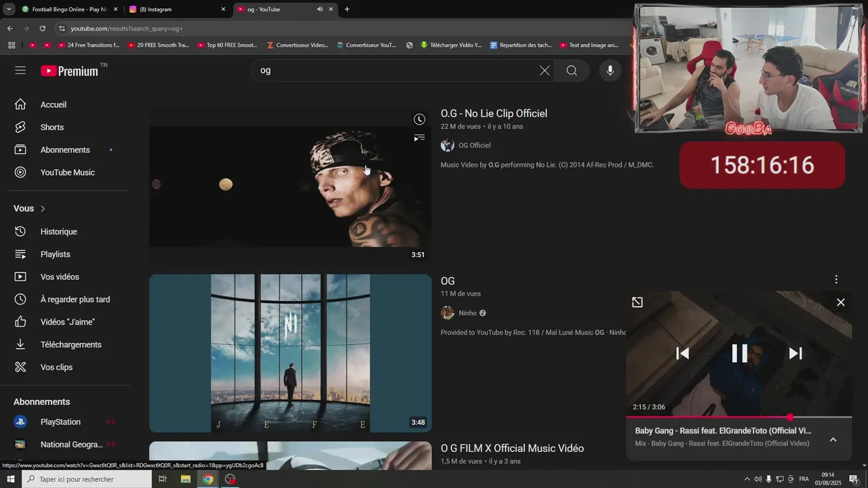This screenshot has height=488, width=868.
Task: Open Ninho channel avatar
Action: tap(448, 312)
